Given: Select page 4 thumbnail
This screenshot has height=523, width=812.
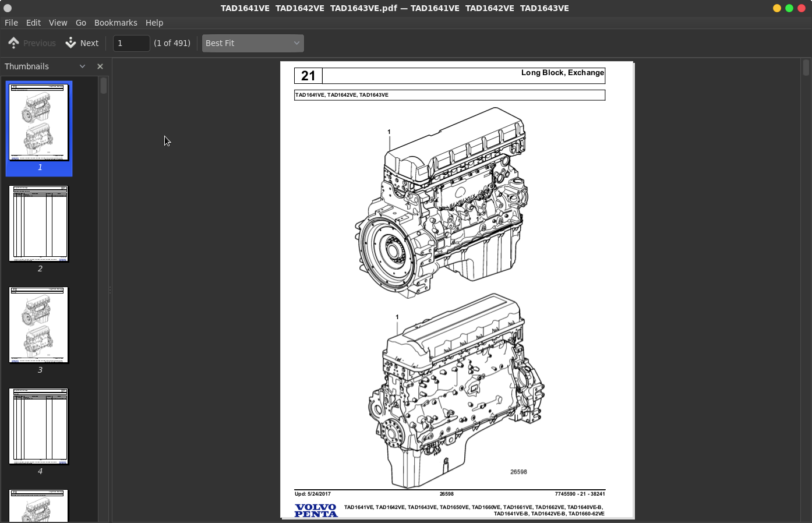Looking at the screenshot, I should click(39, 426).
